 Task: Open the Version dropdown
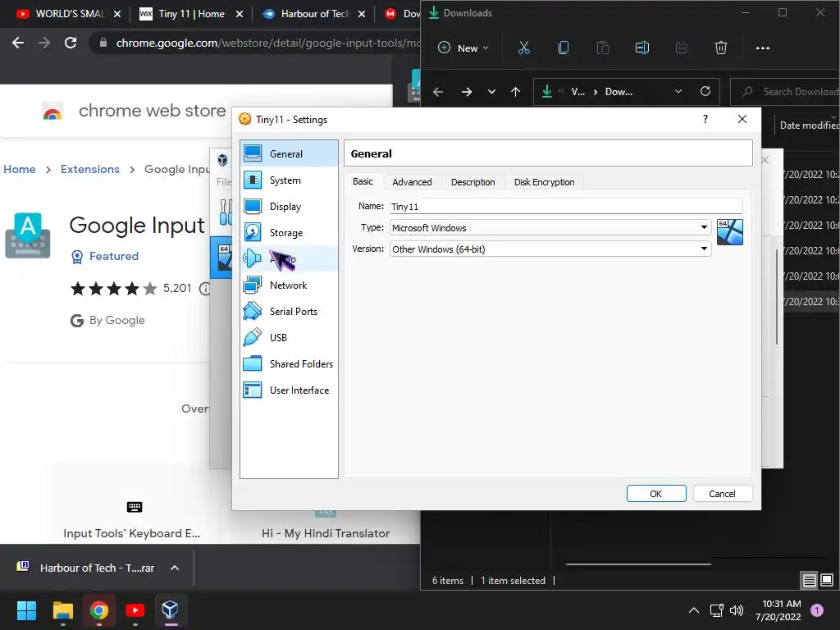click(x=704, y=249)
